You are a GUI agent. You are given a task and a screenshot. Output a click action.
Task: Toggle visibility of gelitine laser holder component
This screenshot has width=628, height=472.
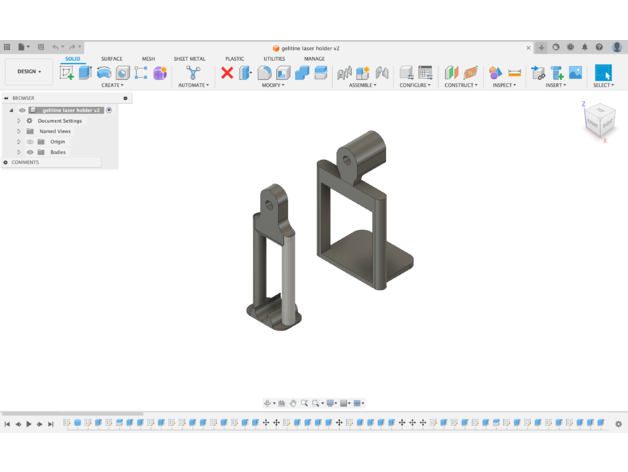[22, 110]
